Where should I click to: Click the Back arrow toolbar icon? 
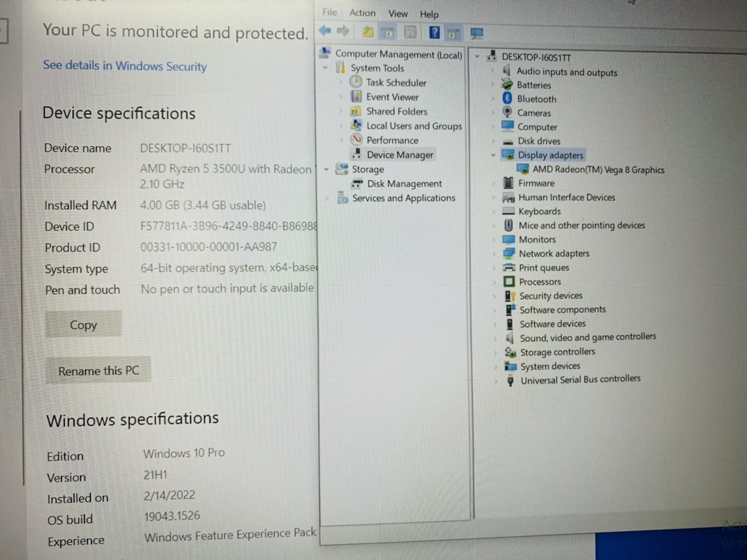pyautogui.click(x=325, y=31)
